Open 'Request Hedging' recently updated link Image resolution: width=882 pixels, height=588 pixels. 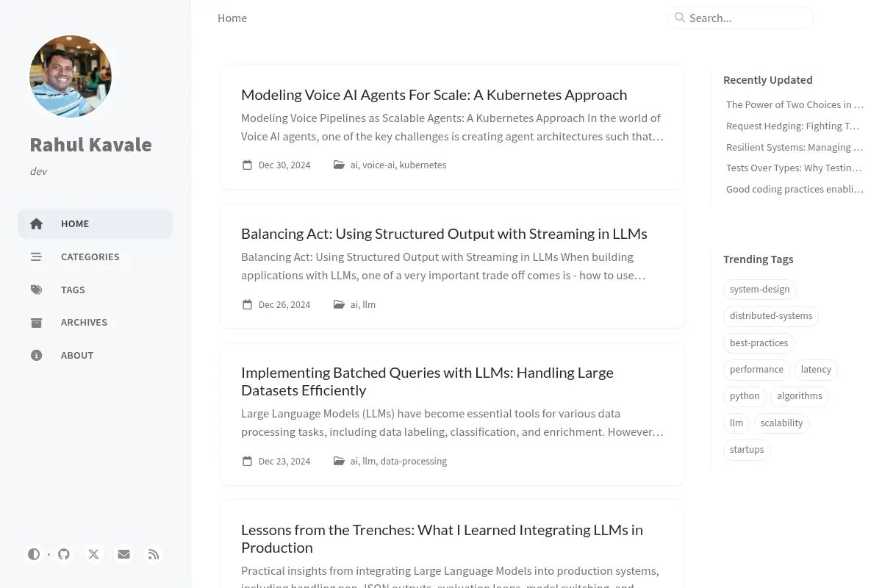792,126
